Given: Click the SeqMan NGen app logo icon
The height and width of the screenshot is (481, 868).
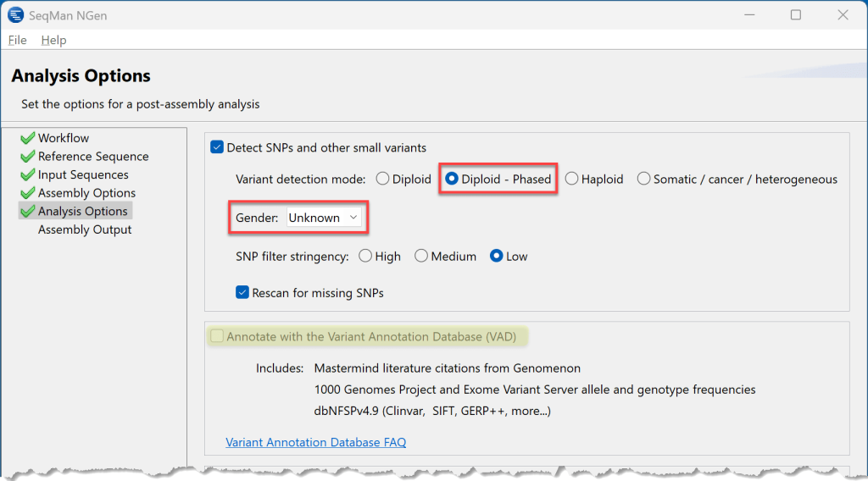Looking at the screenshot, I should (15, 15).
